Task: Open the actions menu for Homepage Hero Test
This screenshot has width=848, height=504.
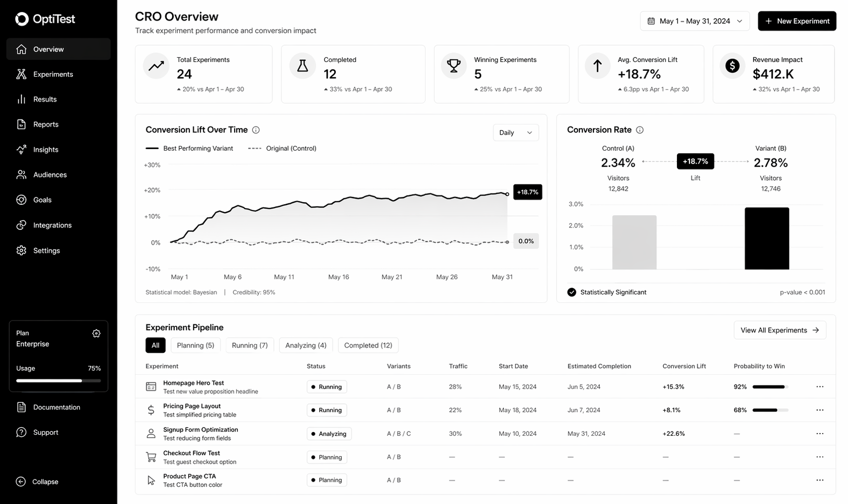Action: point(820,387)
